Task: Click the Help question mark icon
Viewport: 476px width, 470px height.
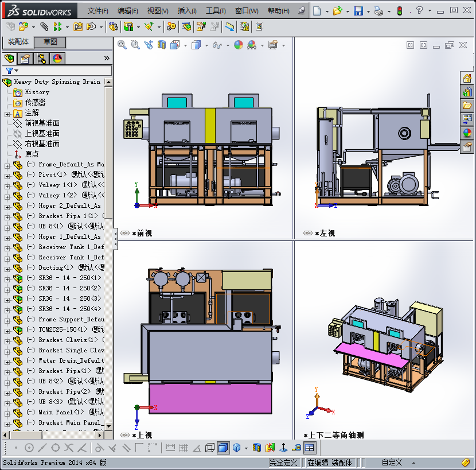Action: [420, 10]
